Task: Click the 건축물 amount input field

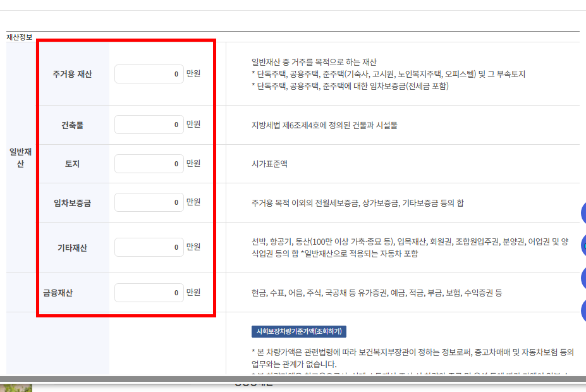Action: pyautogui.click(x=149, y=124)
